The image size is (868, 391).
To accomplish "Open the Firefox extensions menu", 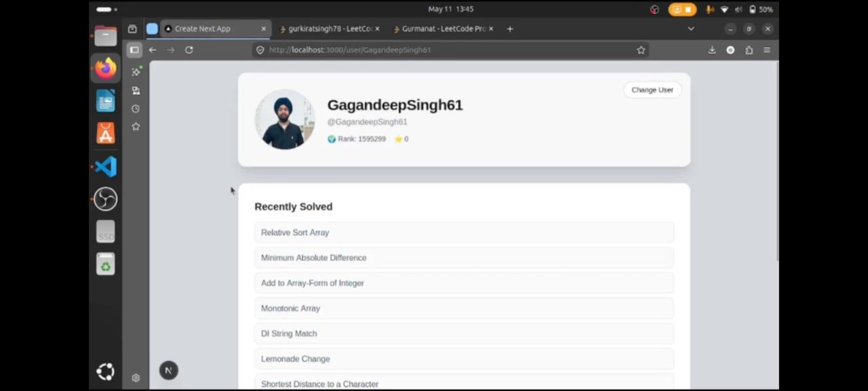I will 749,50.
